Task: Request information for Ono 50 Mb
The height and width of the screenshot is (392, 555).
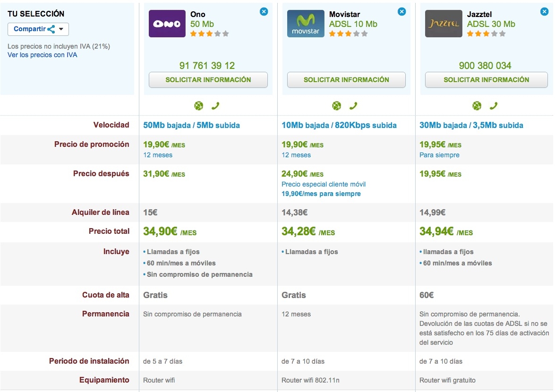Action: [208, 80]
